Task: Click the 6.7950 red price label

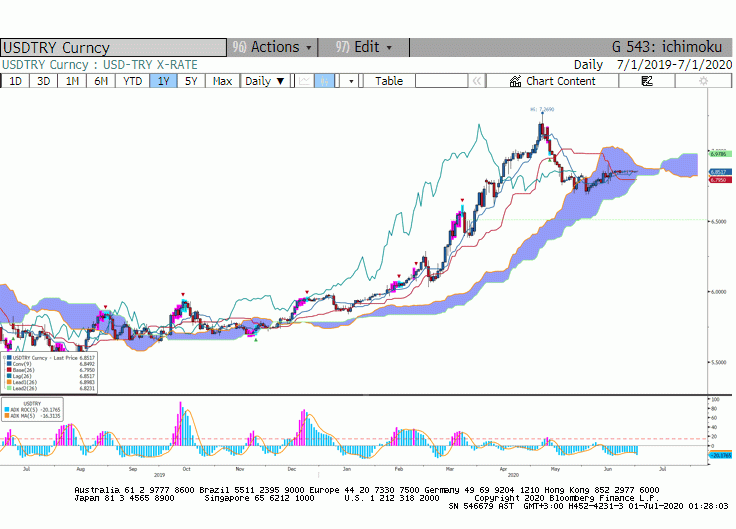Action: 720,179
